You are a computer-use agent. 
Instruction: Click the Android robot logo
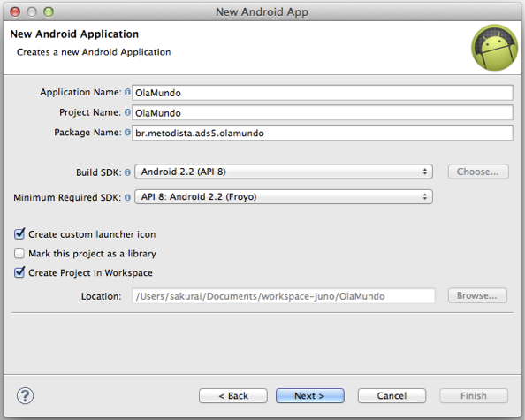click(495, 48)
